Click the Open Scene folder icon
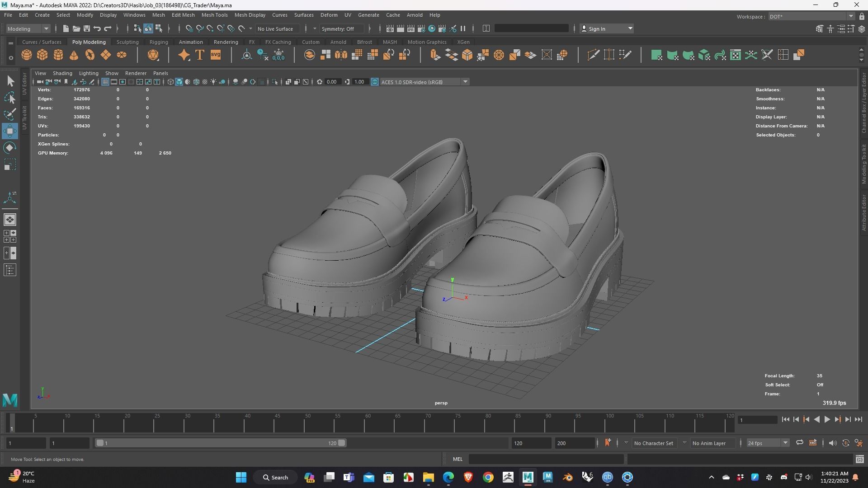Viewport: 868px width, 488px height. 76,28
